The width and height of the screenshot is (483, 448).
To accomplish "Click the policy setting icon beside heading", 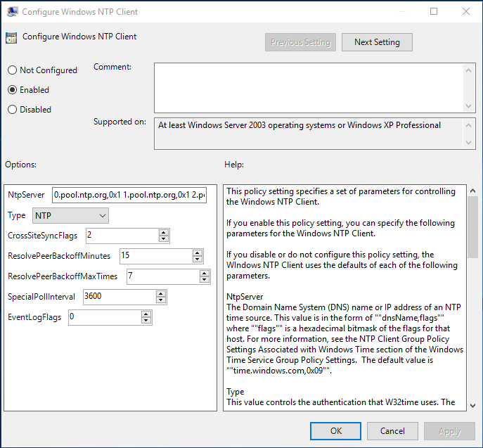I will coord(11,38).
